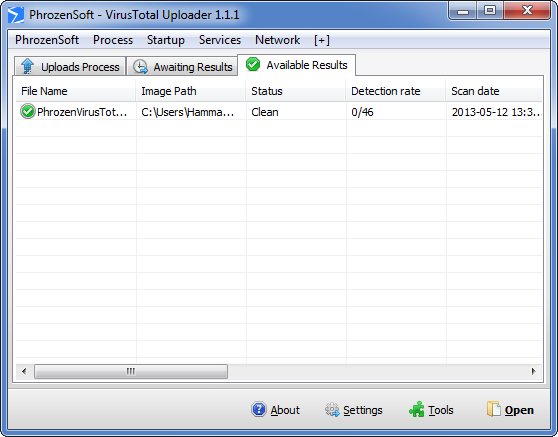Click the green checkmark icon on Available Results tab
This screenshot has width=558, height=437.
pos(253,64)
